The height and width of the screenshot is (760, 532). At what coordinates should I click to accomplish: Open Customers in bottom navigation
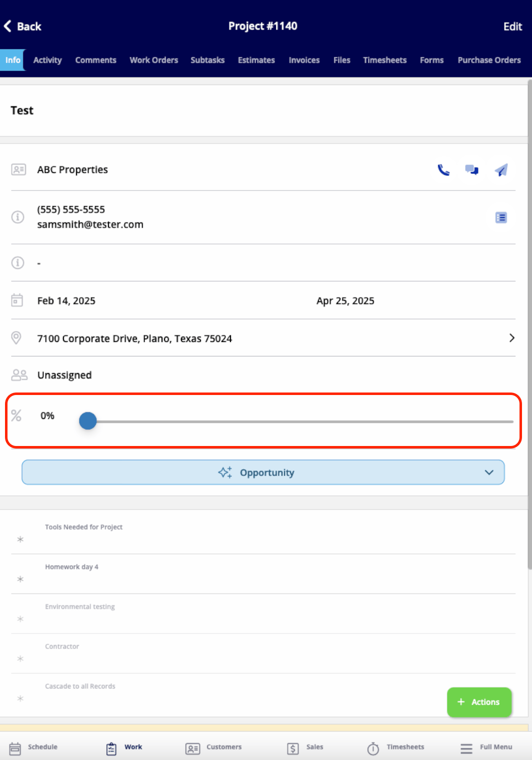[x=213, y=747]
